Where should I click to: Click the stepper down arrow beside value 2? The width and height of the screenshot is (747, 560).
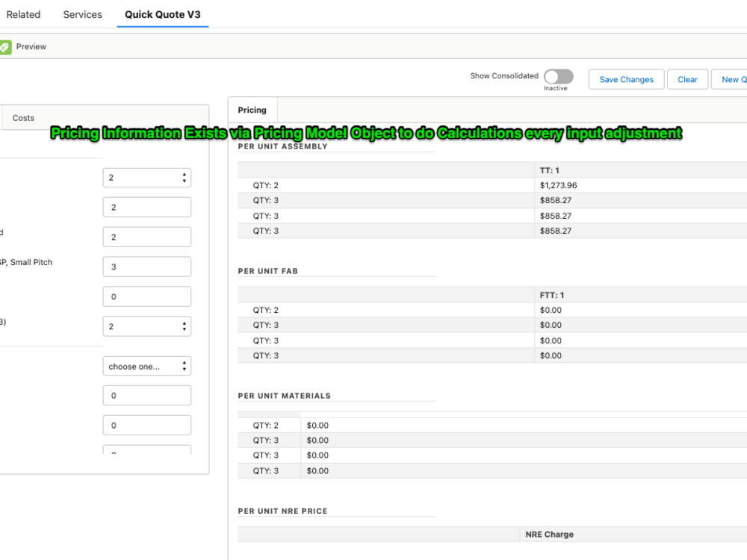pos(185,180)
